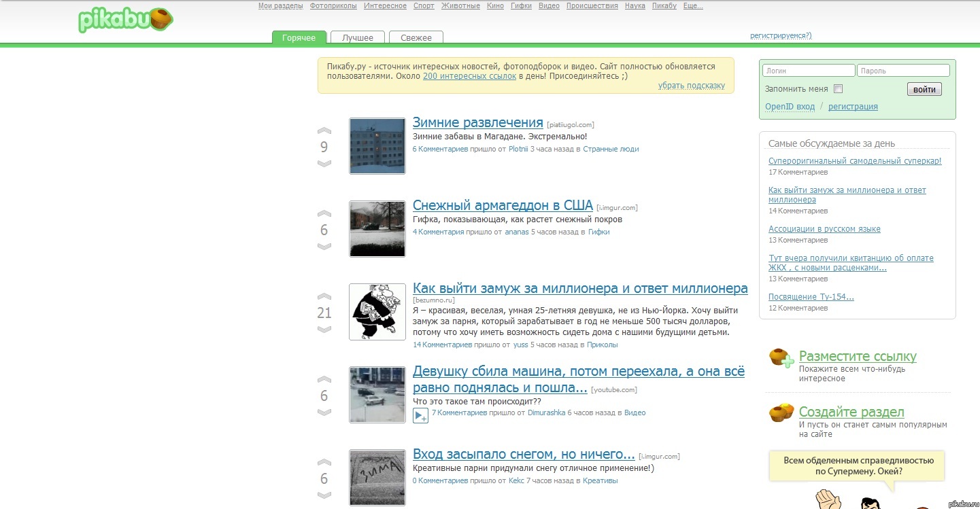The image size is (980, 509).
Task: Downvote the "Вход засыпало снегом" post
Action: 324,495
